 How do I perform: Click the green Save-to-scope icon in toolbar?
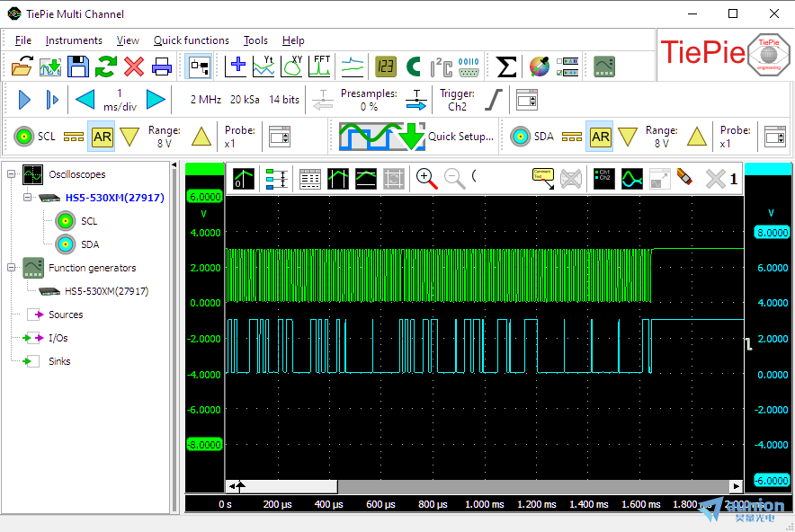point(50,66)
